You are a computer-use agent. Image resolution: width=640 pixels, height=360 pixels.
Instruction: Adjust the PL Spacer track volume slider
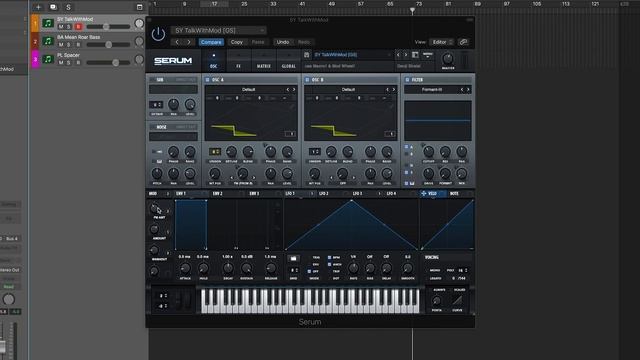108,62
